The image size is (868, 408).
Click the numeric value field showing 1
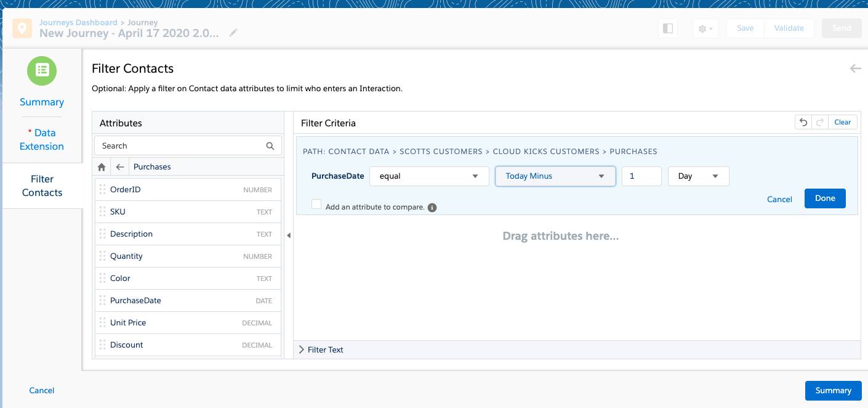tap(641, 176)
